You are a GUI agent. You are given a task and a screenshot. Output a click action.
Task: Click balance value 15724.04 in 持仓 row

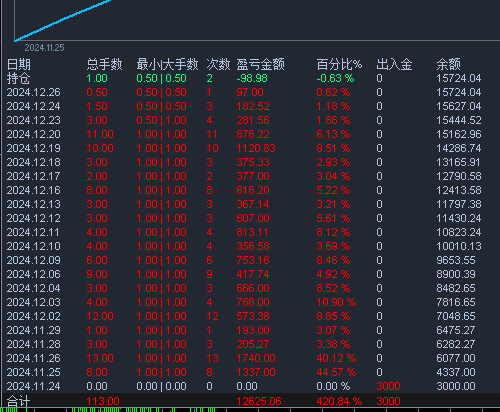[459, 78]
